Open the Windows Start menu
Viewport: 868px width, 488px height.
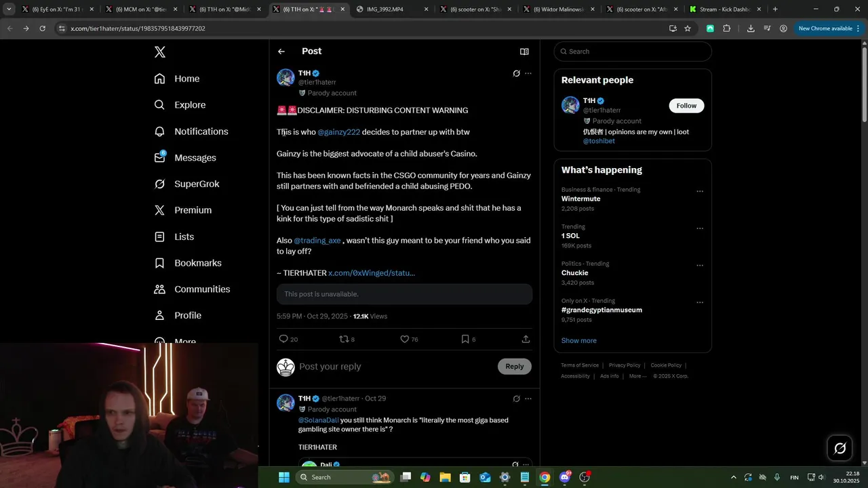(x=284, y=477)
